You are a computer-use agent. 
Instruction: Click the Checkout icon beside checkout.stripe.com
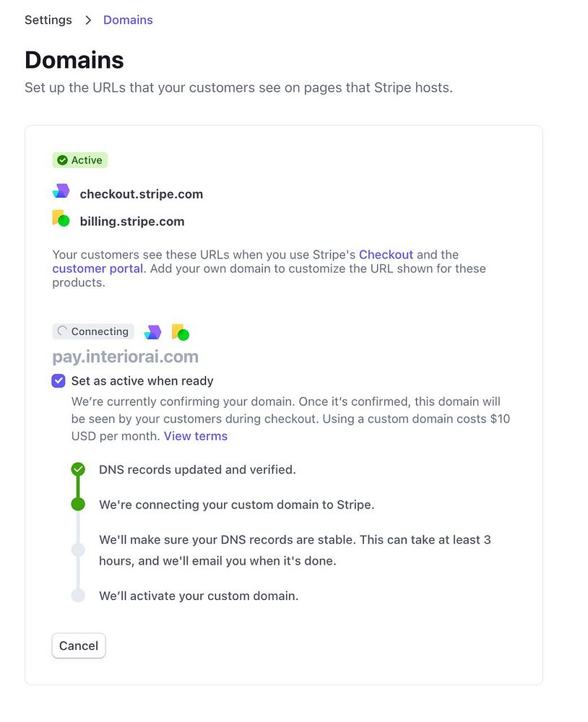(x=61, y=191)
